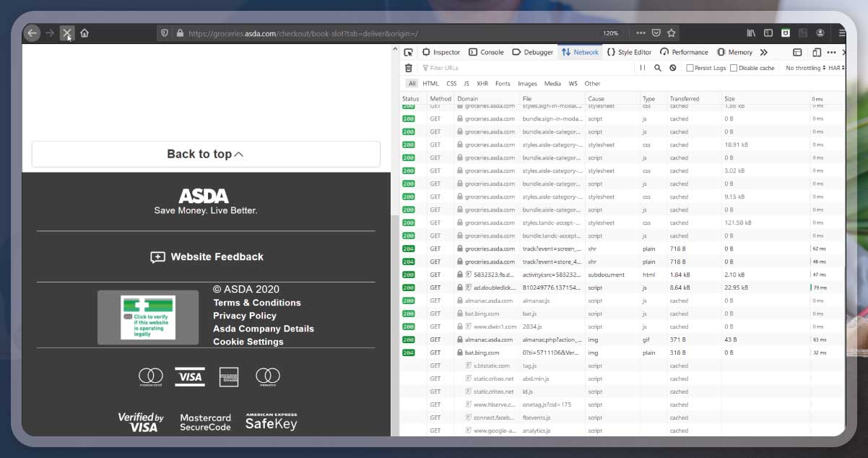Sort requests by Transferred column

(694, 99)
